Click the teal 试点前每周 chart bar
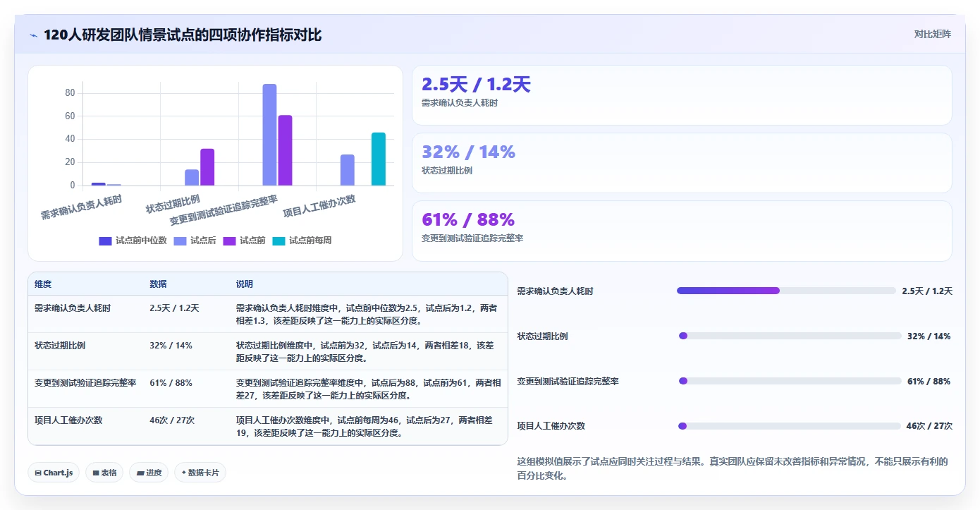Screen dimensions: 980x510 pos(379,159)
